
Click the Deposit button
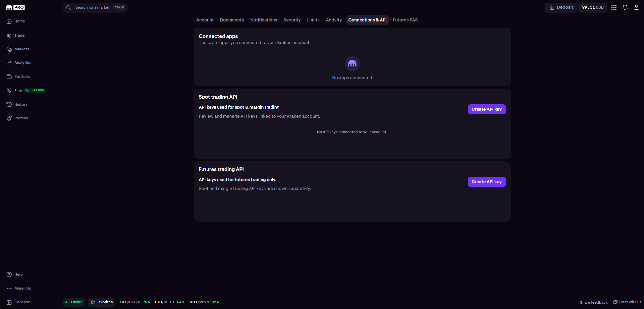pyautogui.click(x=561, y=8)
